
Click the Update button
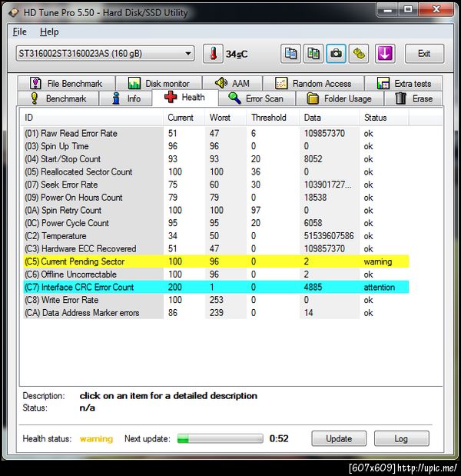pyautogui.click(x=339, y=438)
